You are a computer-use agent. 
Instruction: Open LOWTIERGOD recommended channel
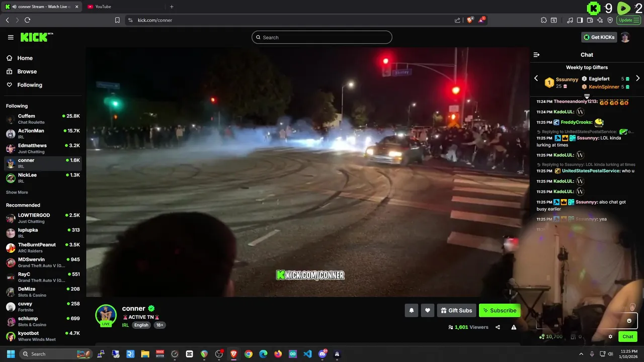[43, 218]
